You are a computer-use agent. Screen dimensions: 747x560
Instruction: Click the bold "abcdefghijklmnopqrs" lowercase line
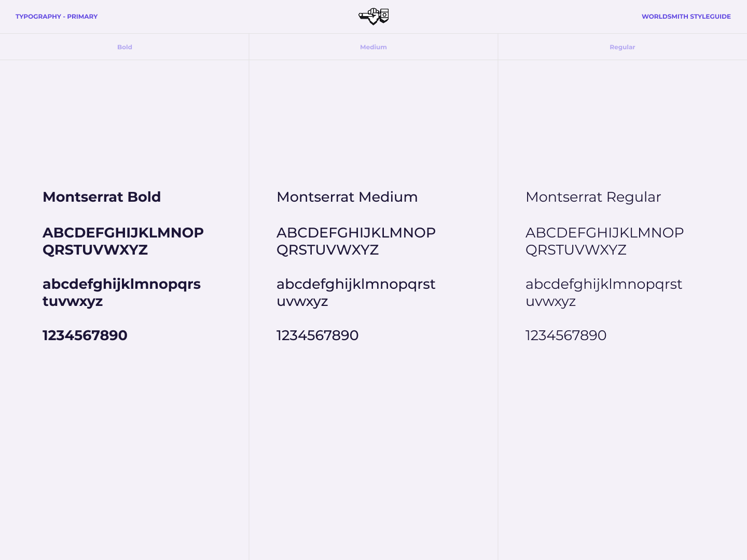pyautogui.click(x=121, y=284)
